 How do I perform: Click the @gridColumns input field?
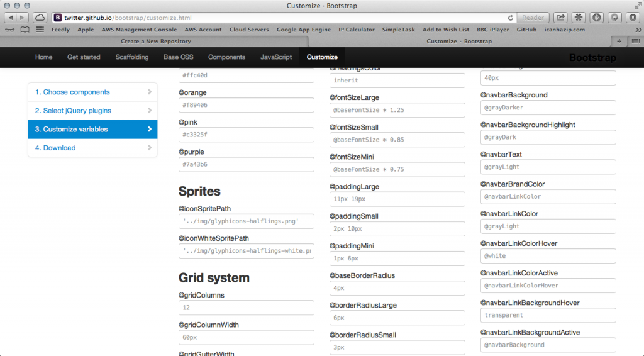(x=247, y=308)
